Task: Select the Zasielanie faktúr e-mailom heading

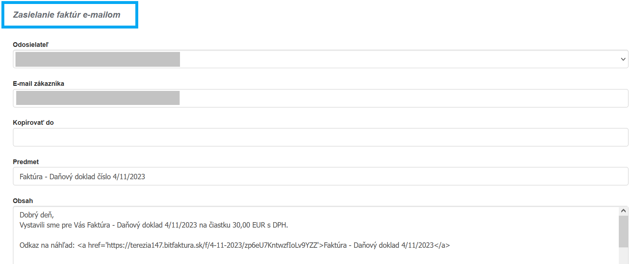Action: 67,15
